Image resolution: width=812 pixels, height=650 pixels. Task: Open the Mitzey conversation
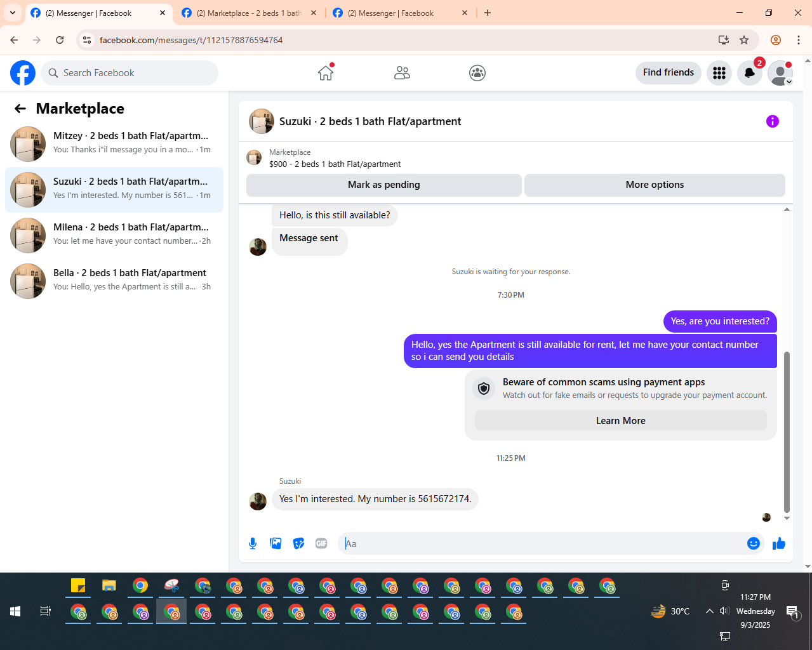(x=114, y=144)
